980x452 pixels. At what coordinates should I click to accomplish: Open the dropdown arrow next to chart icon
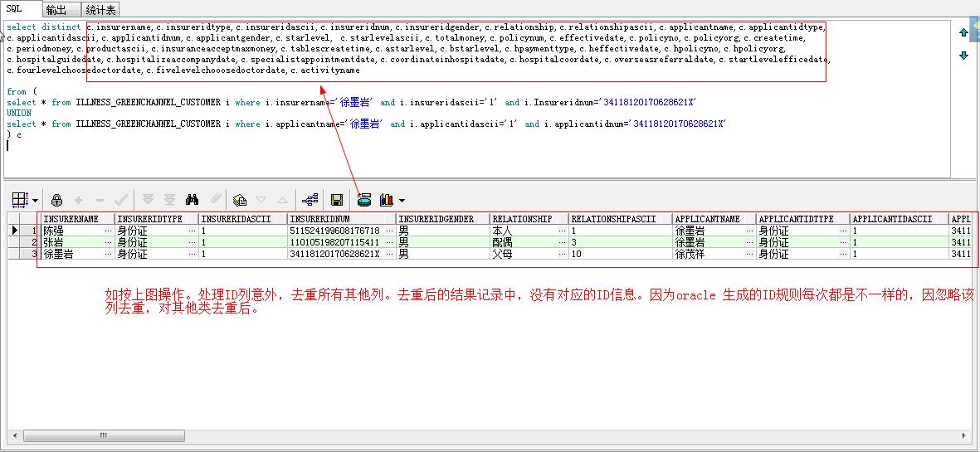(x=402, y=201)
